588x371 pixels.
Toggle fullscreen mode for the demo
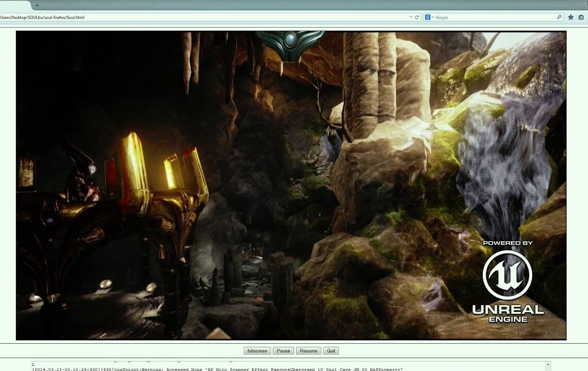[x=257, y=350]
